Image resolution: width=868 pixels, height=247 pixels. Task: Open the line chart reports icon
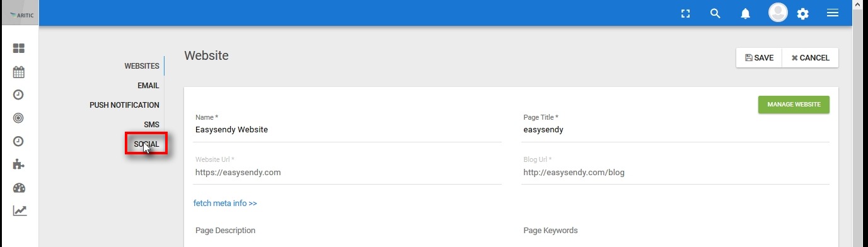tap(20, 210)
